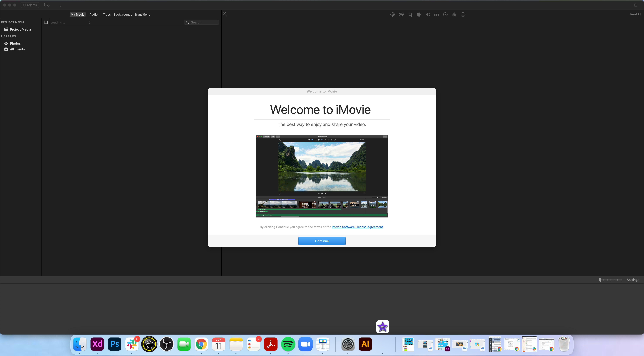Adjust the timeline zoom slider

coord(600,280)
